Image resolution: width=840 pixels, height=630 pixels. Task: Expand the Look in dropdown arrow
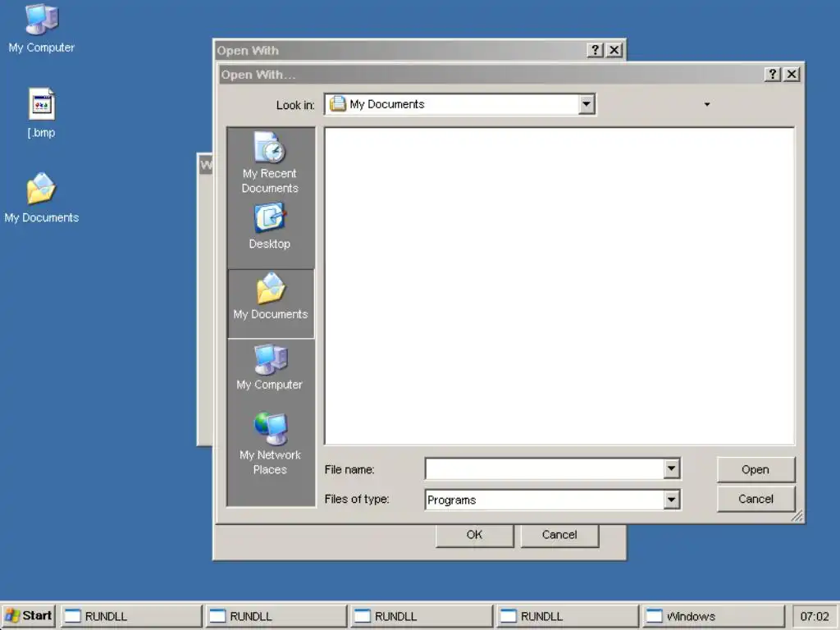[x=587, y=104]
